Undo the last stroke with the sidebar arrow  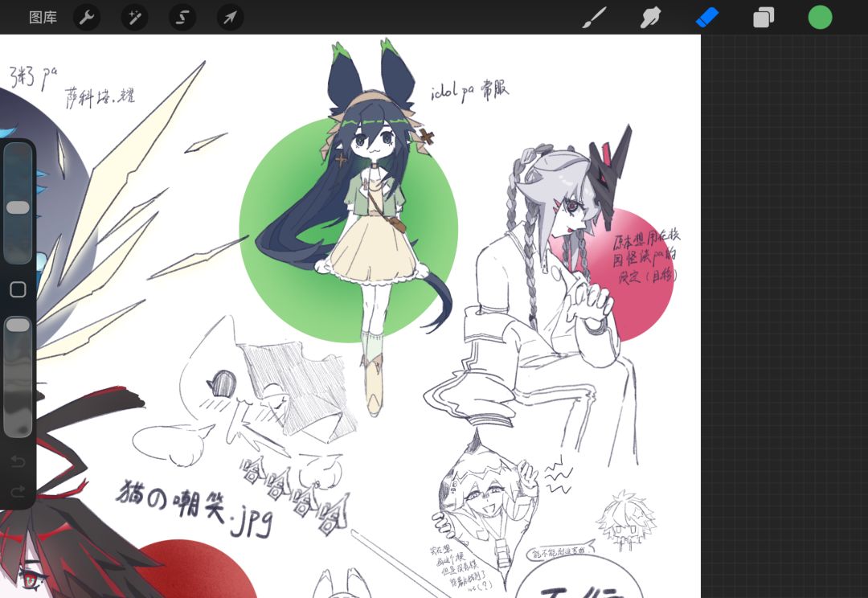click(18, 461)
